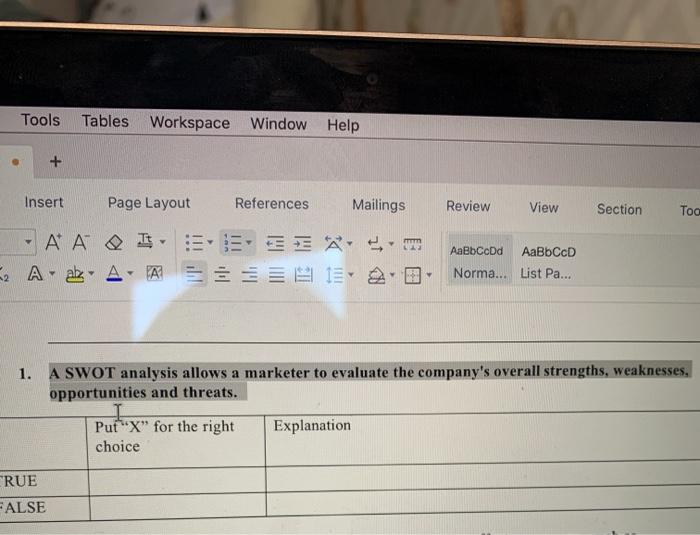Increase paragraph indent
Image resolution: width=700 pixels, height=535 pixels.
[302, 243]
